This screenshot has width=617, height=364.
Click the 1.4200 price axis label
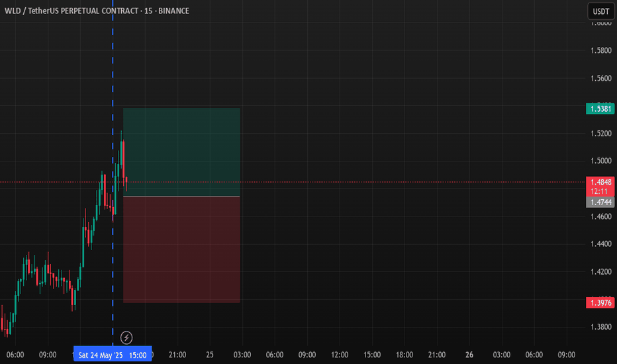(x=601, y=271)
